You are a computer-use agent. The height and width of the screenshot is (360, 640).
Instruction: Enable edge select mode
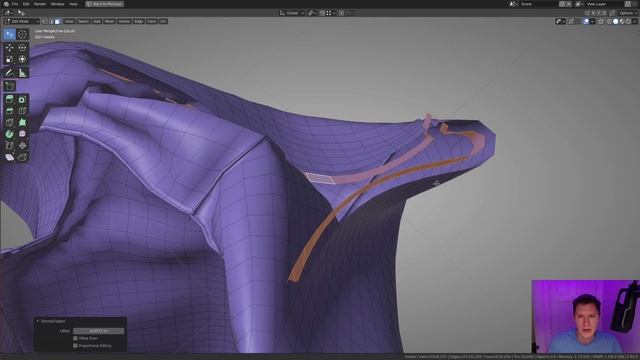pos(51,21)
